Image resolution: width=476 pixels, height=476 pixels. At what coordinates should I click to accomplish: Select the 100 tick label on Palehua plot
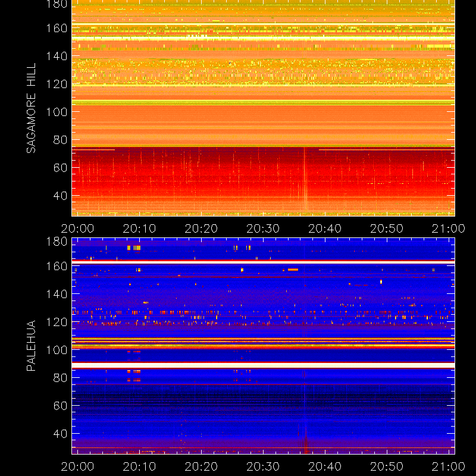57,350
